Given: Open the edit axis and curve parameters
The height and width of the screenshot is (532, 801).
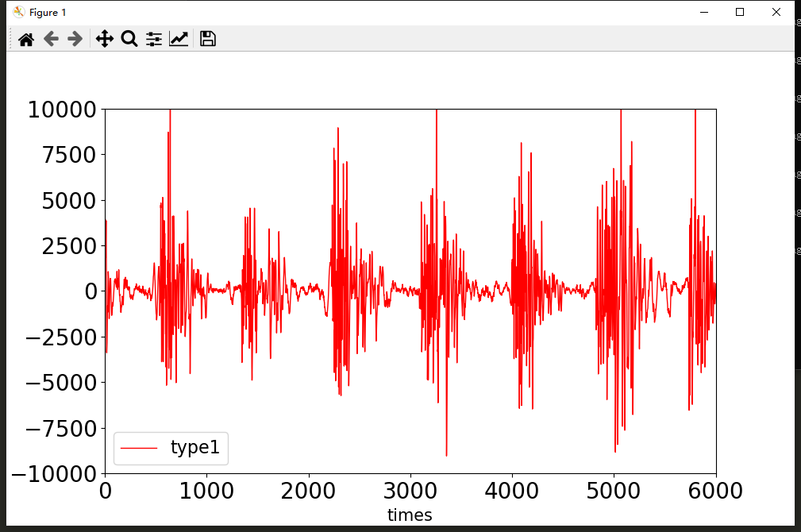Looking at the screenshot, I should (179, 39).
